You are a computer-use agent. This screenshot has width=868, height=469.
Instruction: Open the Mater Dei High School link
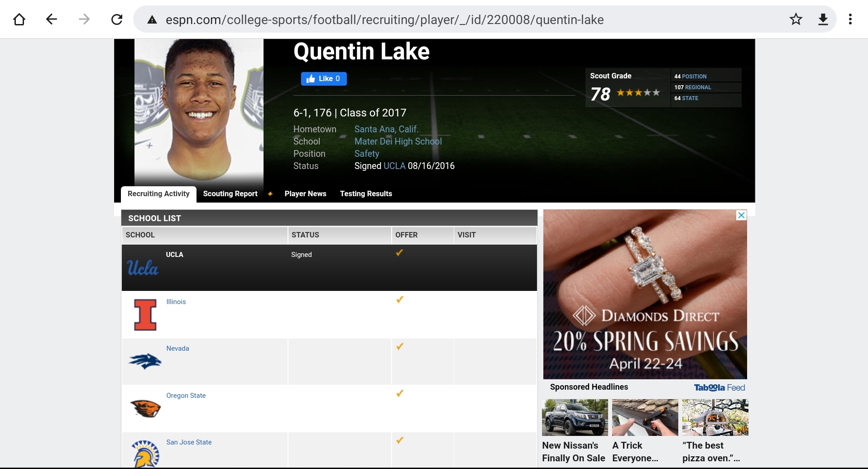pyautogui.click(x=398, y=141)
